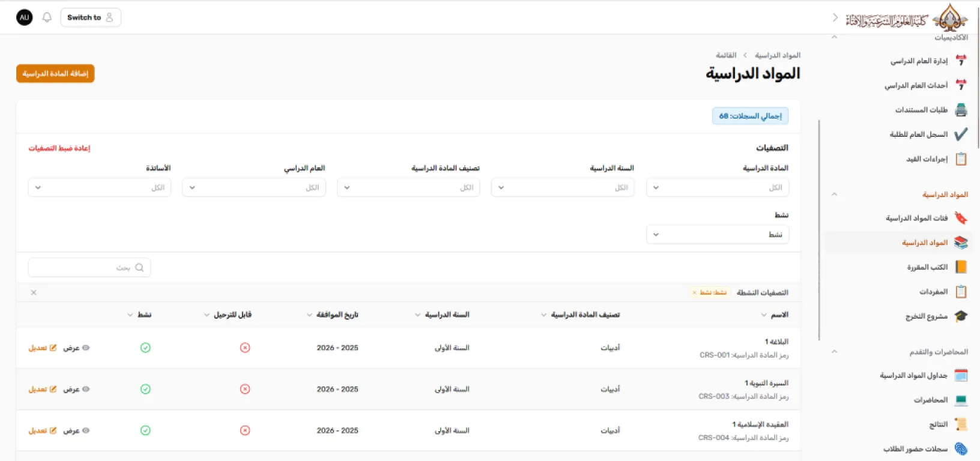
Task: Sort by الاسم column header
Action: pyautogui.click(x=775, y=315)
